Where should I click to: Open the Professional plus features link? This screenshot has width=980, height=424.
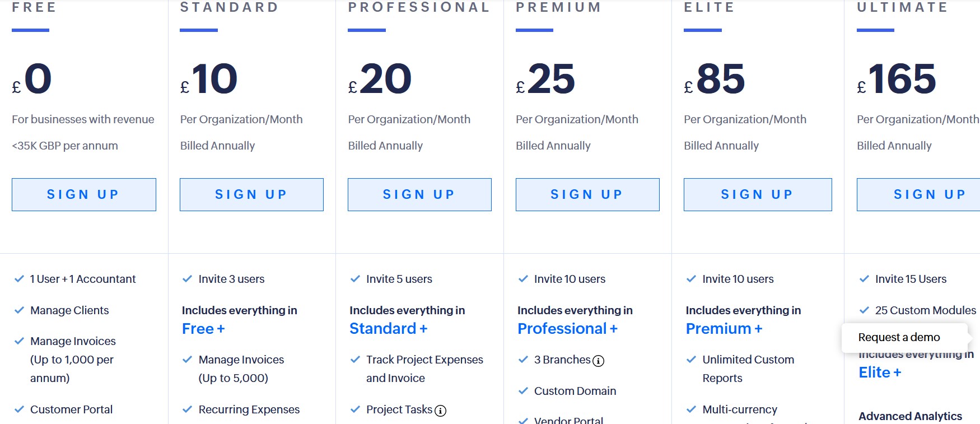[567, 328]
